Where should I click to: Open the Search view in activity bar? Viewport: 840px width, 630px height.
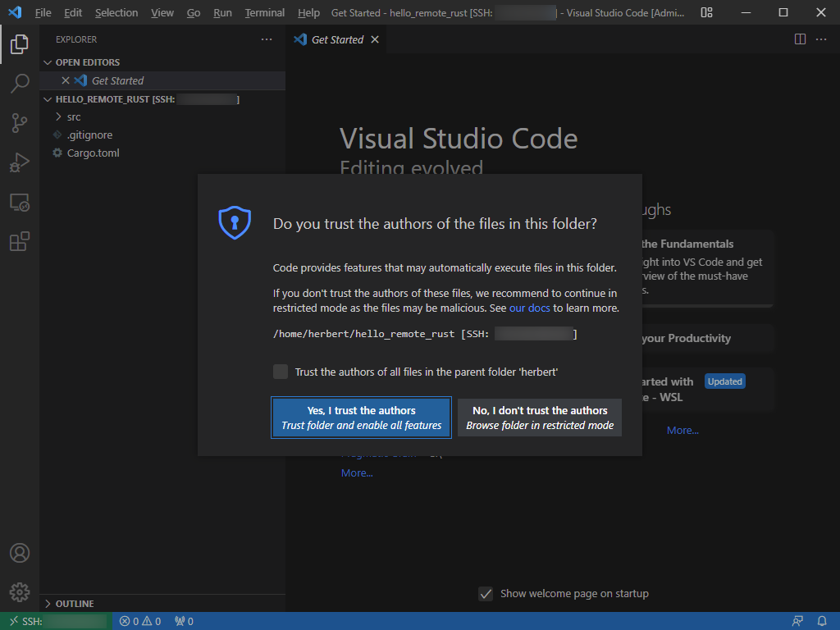click(x=20, y=83)
